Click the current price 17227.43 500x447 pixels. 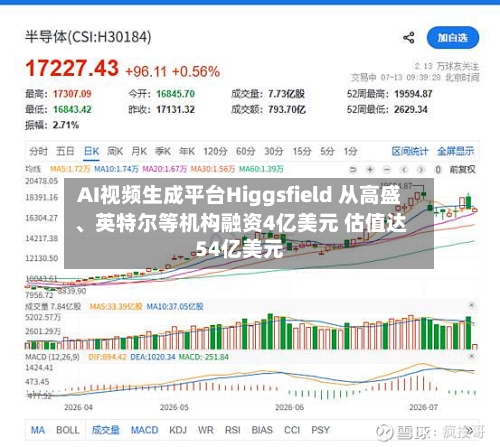(x=72, y=68)
